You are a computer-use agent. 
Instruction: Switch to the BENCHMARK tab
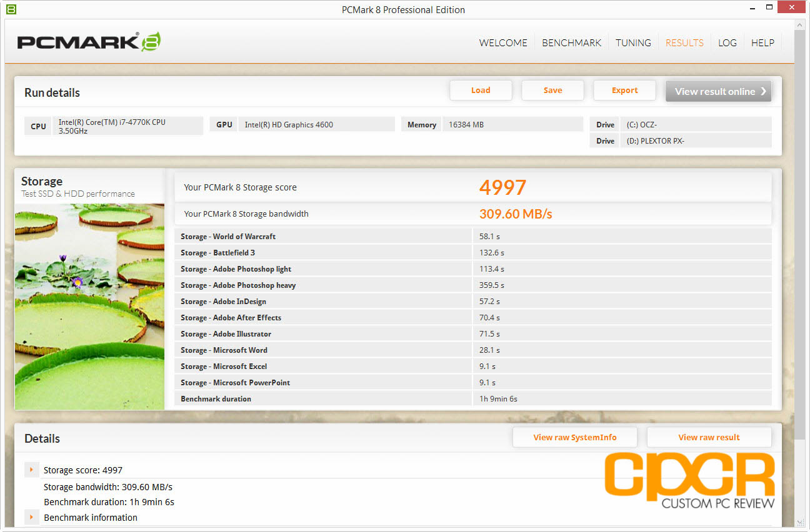(571, 42)
